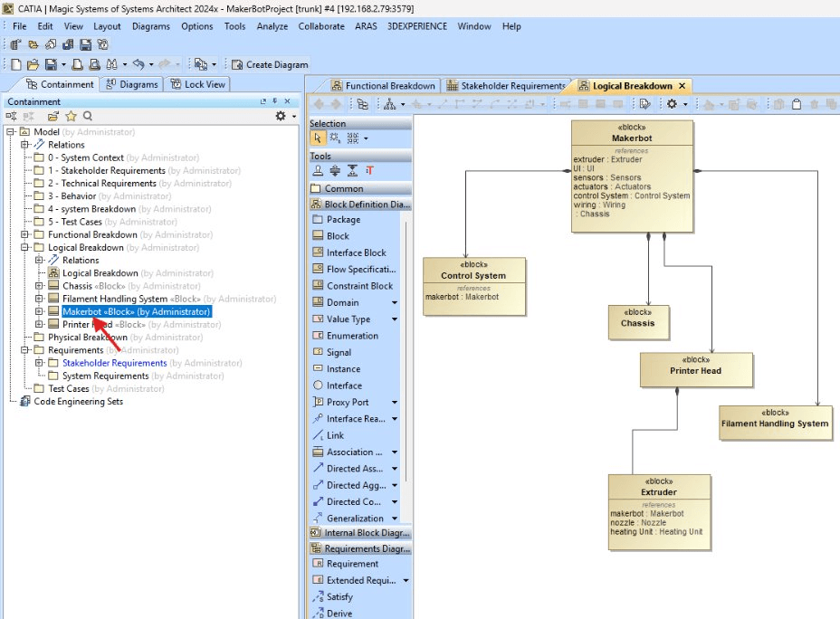Select the Extruder block in diagram
840x619 pixels.
click(659, 512)
